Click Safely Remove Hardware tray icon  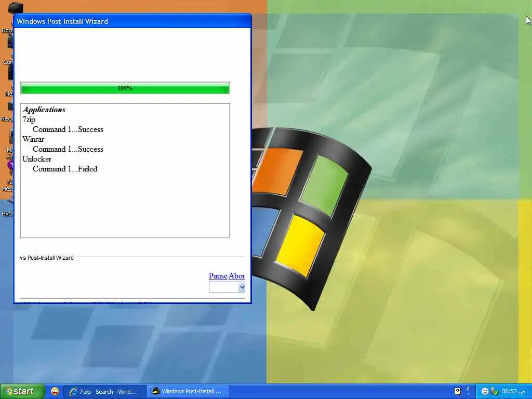pos(495,391)
